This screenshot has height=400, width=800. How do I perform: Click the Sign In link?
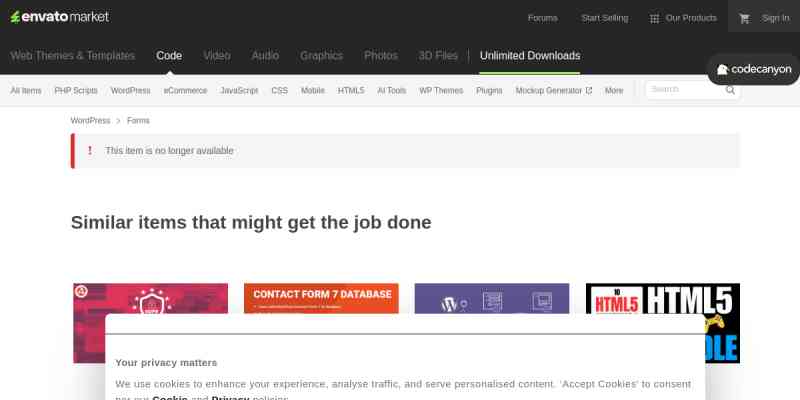[775, 18]
